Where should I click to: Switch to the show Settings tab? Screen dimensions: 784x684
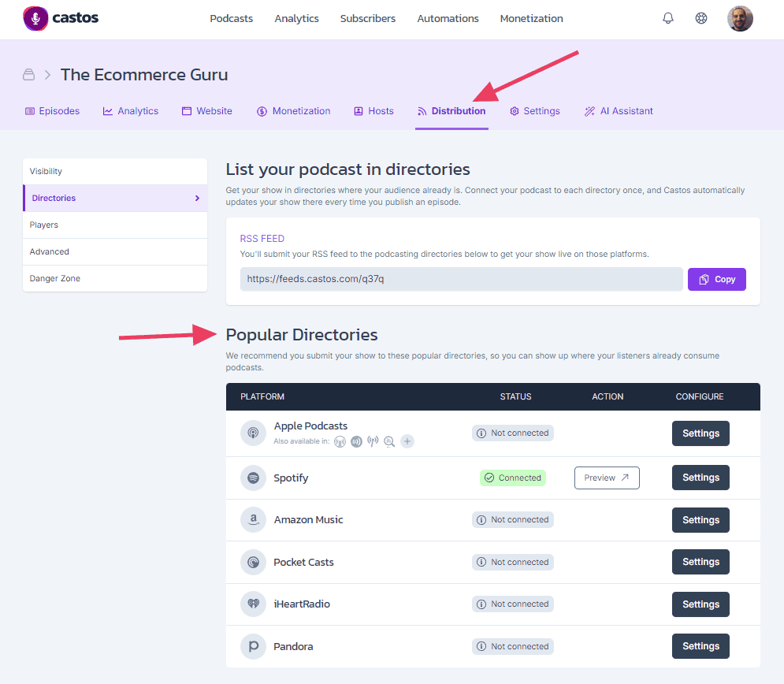click(x=535, y=111)
